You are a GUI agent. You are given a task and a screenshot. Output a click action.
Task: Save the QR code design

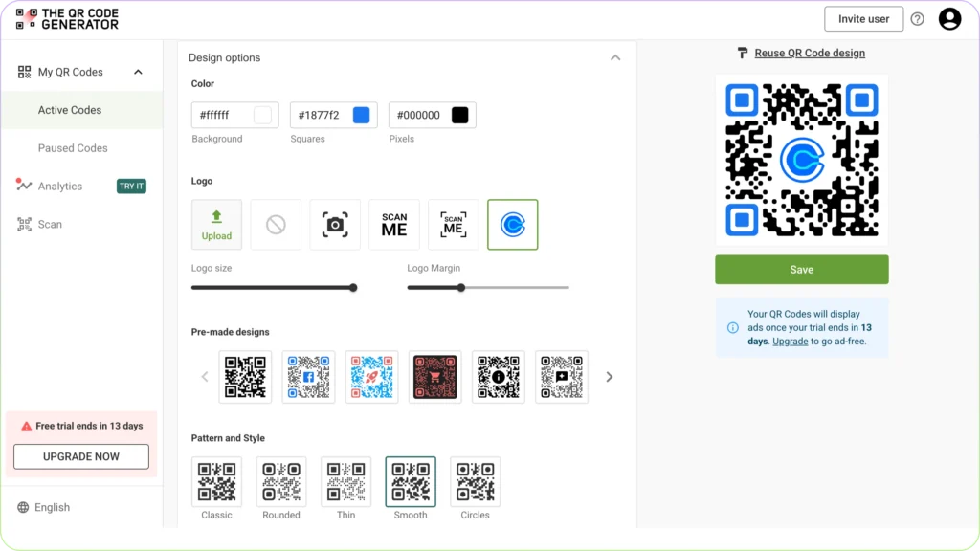tap(801, 269)
